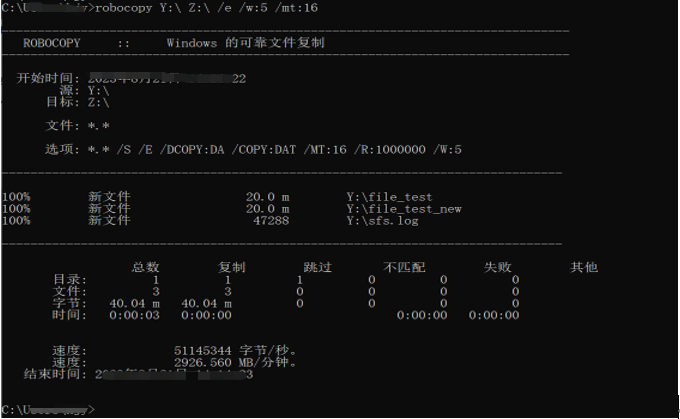Click the 结束时间 label
The height and width of the screenshot is (419, 680).
[55, 374]
